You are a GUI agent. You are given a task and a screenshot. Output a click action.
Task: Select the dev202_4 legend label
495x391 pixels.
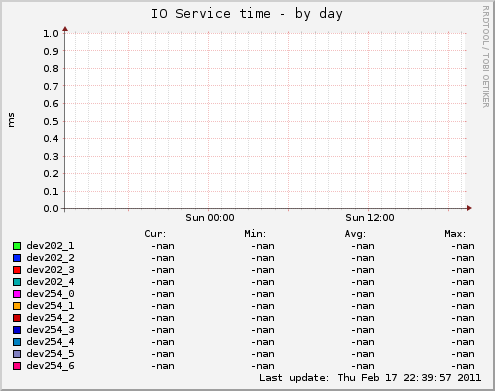click(x=50, y=282)
